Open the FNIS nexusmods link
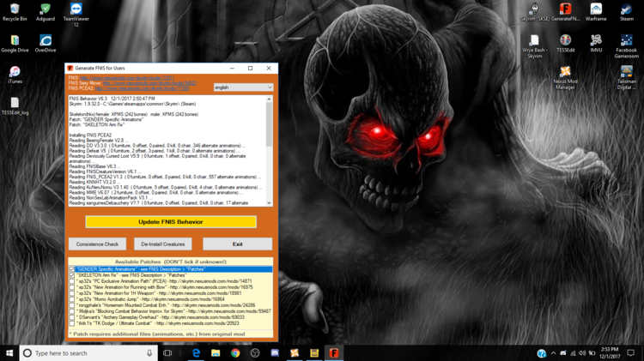Screen dimensions: 644x361 click(x=127, y=77)
